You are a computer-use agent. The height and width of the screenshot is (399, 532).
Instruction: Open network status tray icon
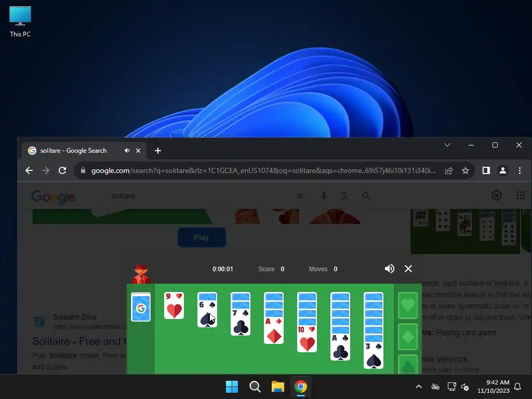click(x=451, y=387)
